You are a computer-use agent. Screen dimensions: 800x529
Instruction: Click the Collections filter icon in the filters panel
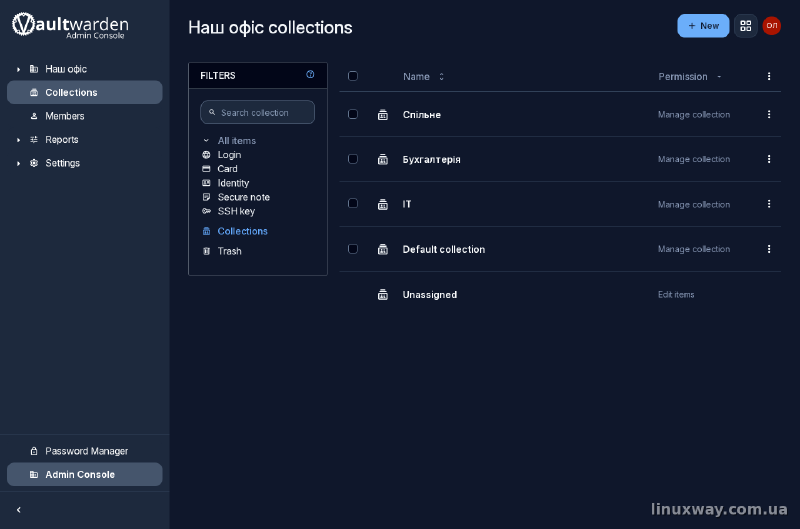pyautogui.click(x=206, y=231)
